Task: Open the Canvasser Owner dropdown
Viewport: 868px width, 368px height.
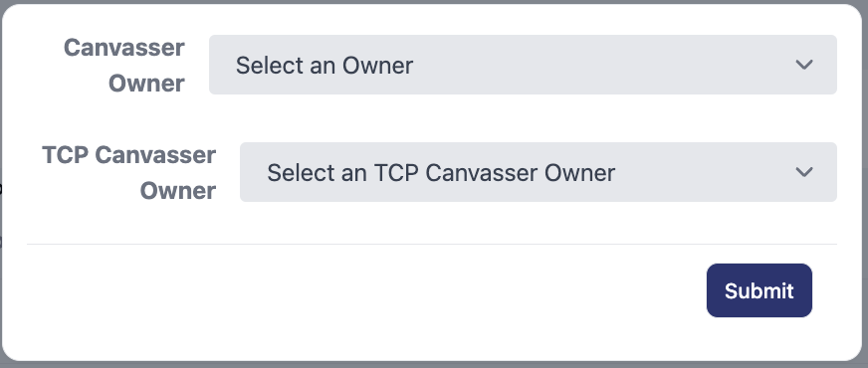Action: 523,65
